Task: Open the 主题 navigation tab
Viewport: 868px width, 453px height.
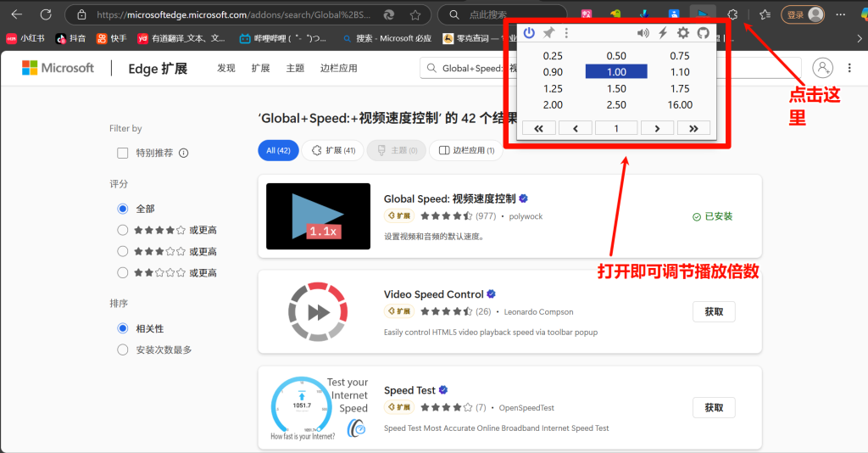Action: click(295, 68)
